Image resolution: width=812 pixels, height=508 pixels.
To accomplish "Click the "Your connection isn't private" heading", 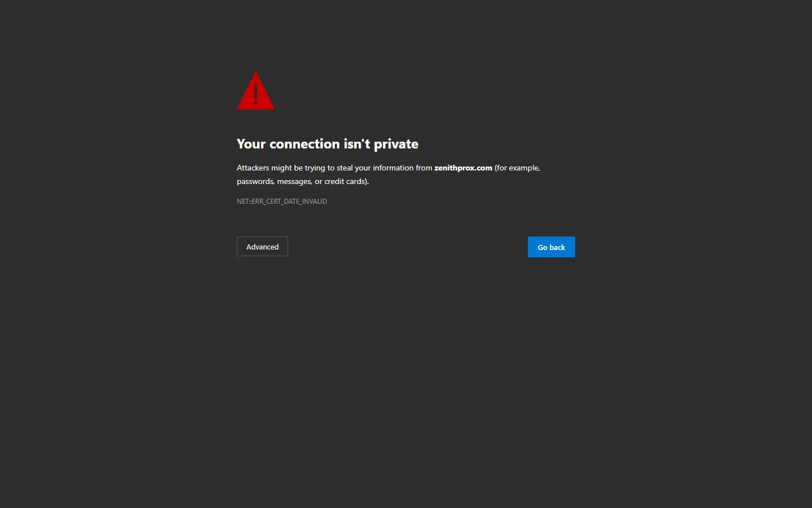I will [328, 144].
